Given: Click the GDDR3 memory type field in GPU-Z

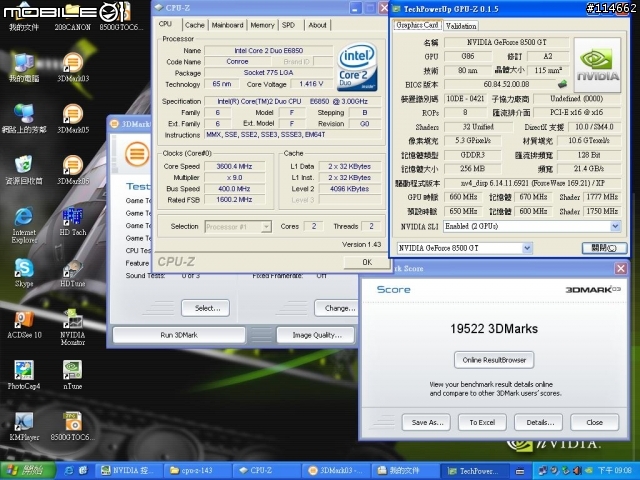Looking at the screenshot, I should pyautogui.click(x=472, y=155).
